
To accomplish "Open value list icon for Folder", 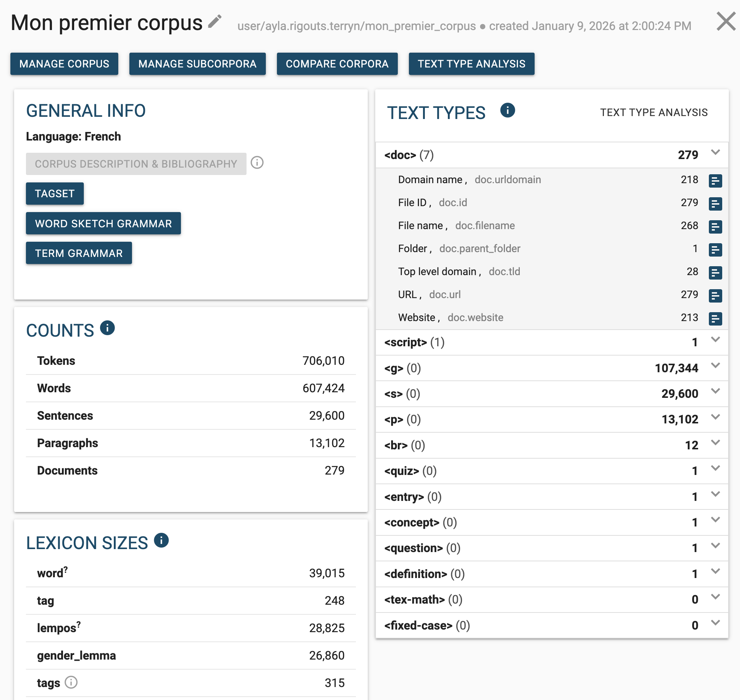I will [716, 250].
